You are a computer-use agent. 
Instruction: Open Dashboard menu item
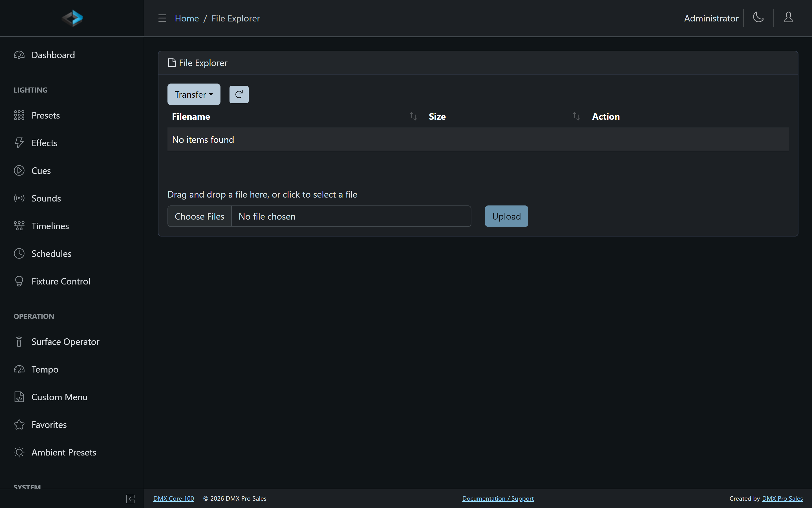click(x=53, y=55)
